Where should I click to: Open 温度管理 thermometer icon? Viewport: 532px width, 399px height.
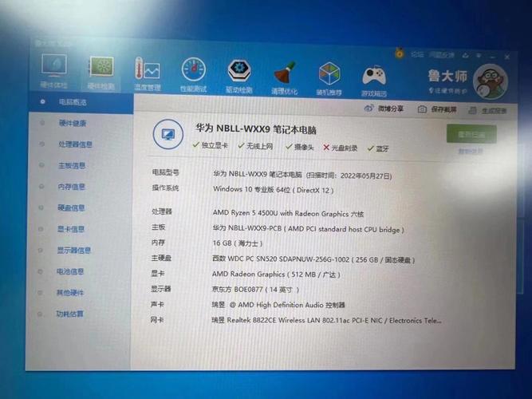(x=147, y=69)
